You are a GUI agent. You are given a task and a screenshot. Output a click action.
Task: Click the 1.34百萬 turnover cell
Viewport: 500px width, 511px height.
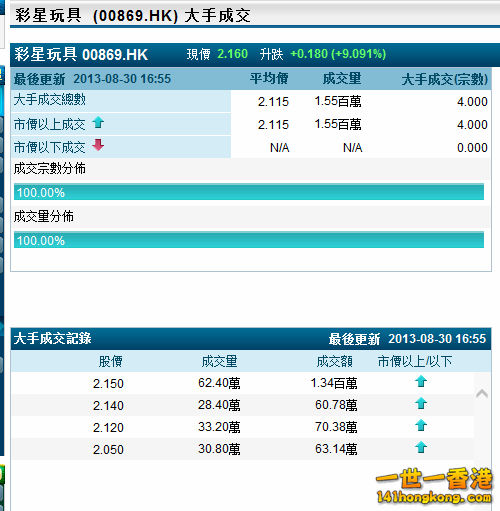point(334,383)
